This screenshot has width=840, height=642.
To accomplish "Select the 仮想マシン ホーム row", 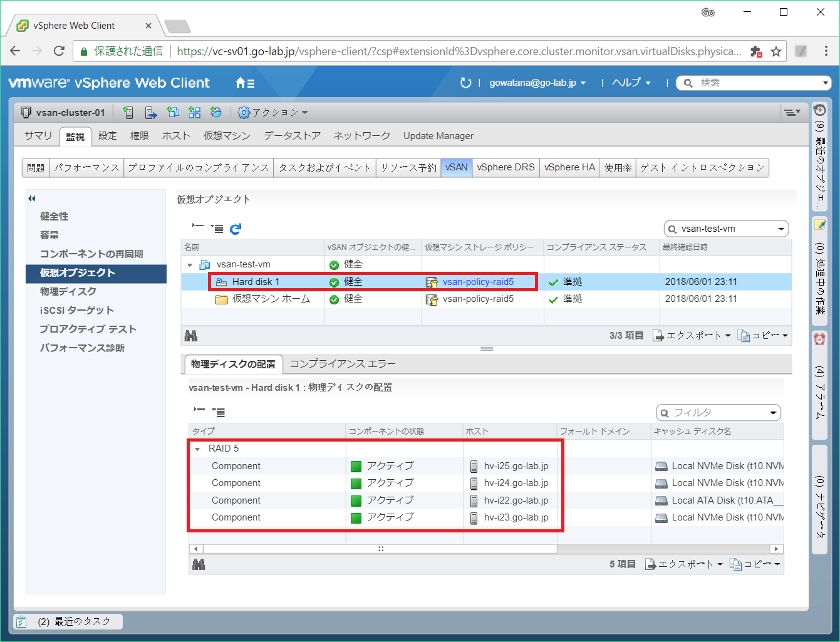I will (485, 299).
